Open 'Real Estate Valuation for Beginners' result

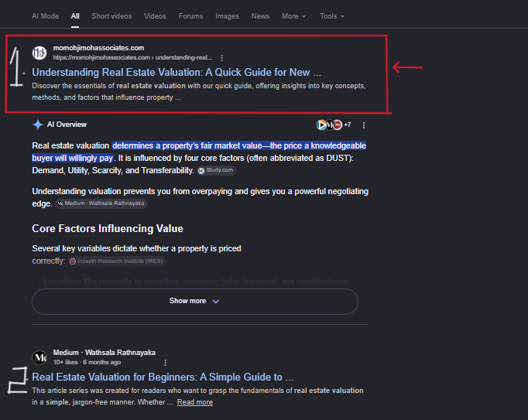point(163,377)
